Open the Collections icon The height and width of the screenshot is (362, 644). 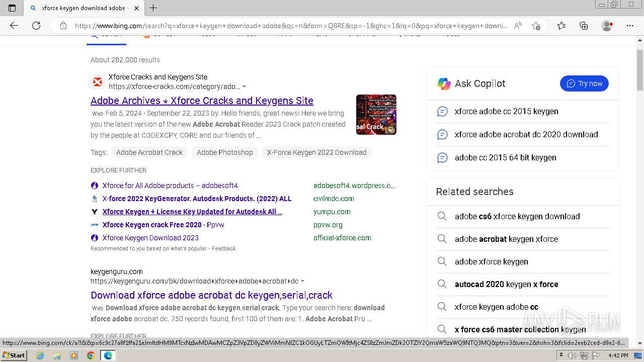[x=584, y=26]
